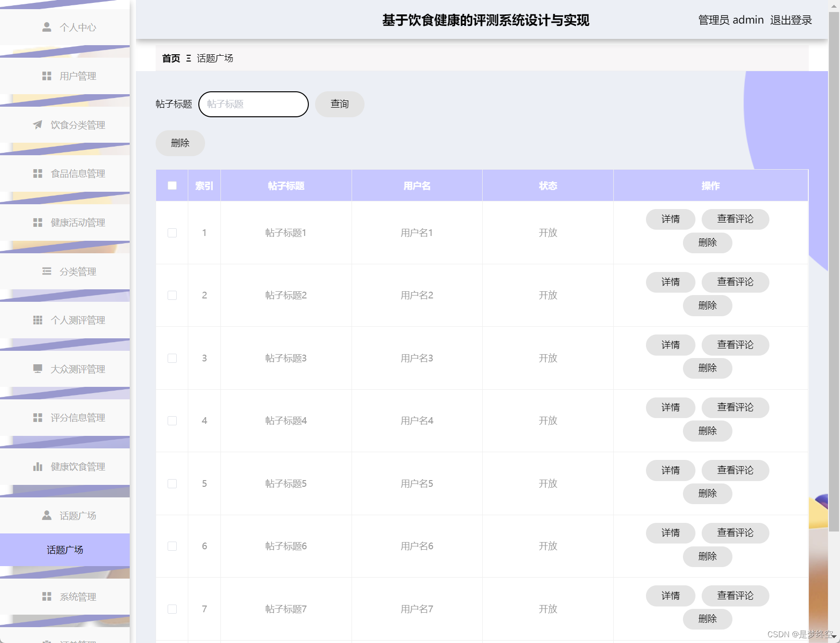The height and width of the screenshot is (643, 840).
Task: Click the 用户名 column header
Action: (x=417, y=185)
